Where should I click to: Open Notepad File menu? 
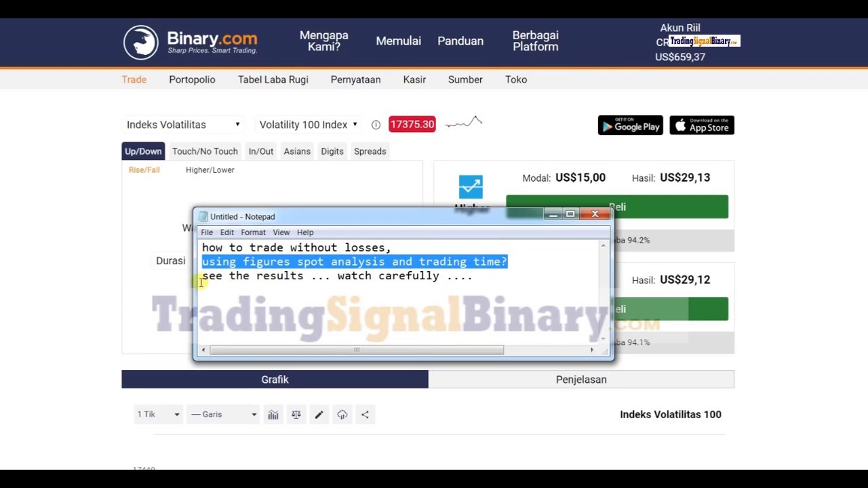(207, 232)
